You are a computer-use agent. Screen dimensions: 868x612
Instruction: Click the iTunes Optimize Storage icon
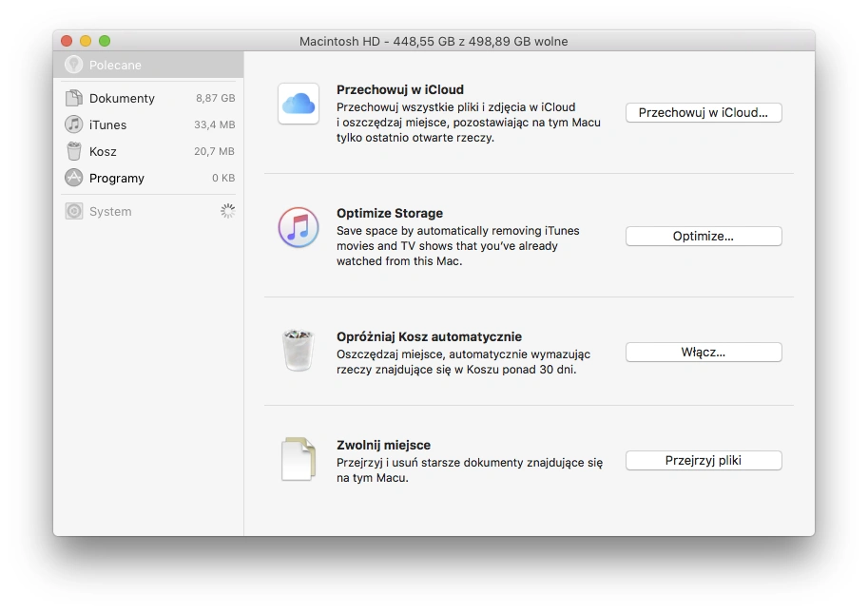[299, 227]
